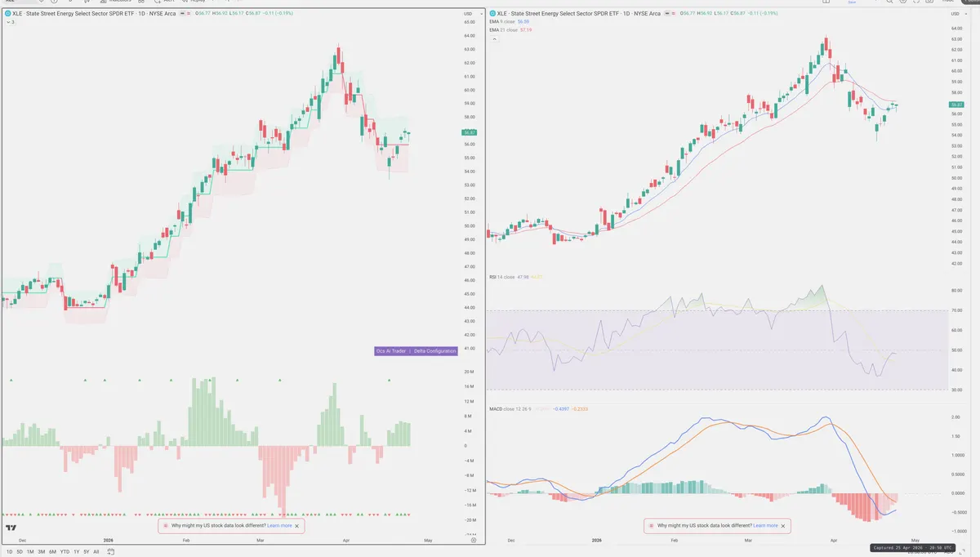Click the 56.87 price label on right axis
Screen dimensions: 980x557
coord(955,105)
